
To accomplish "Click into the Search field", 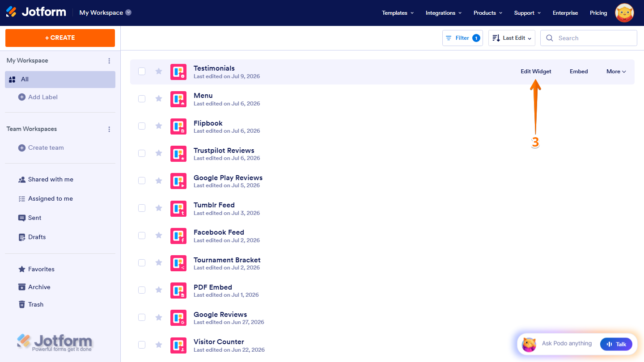I will click(x=589, y=38).
